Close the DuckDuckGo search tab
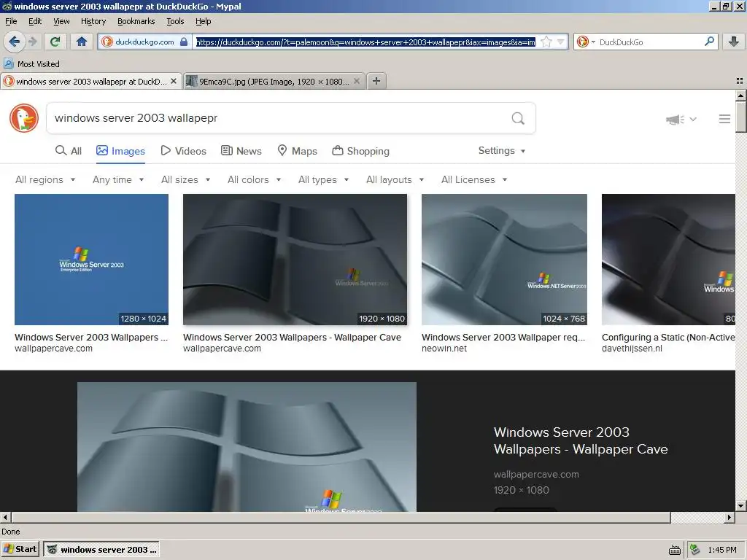The image size is (747, 560). (174, 82)
